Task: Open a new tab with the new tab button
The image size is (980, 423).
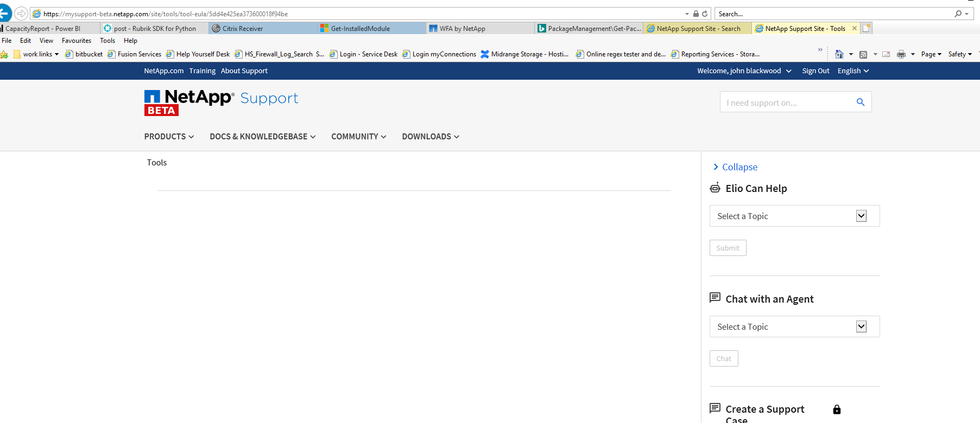Action: [x=867, y=28]
